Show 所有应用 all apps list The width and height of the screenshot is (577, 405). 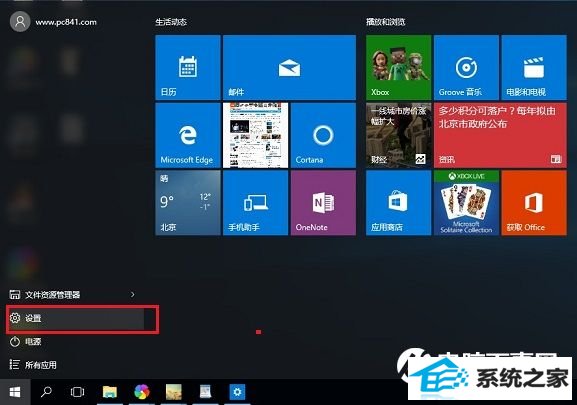point(33,365)
